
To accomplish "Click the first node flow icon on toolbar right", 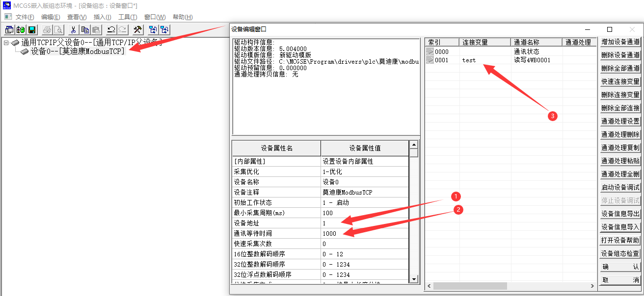I will 153,29.
